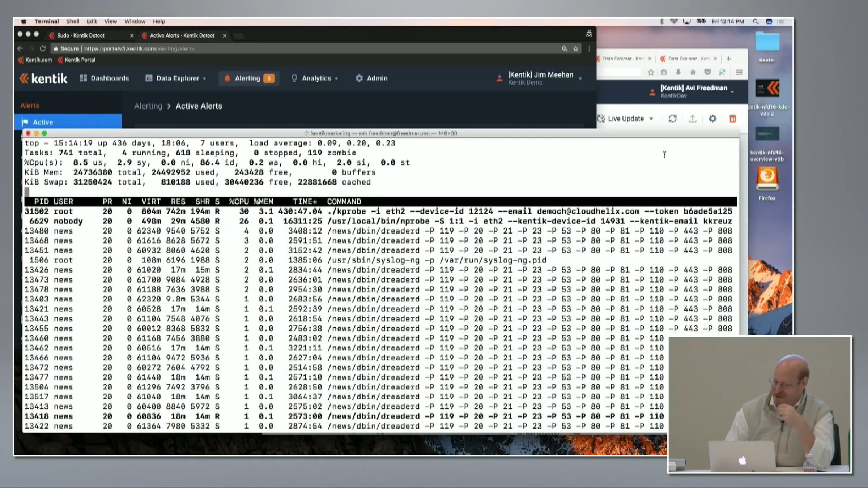Click the load average text in top output
This screenshot has height=488, width=868.
(322, 143)
